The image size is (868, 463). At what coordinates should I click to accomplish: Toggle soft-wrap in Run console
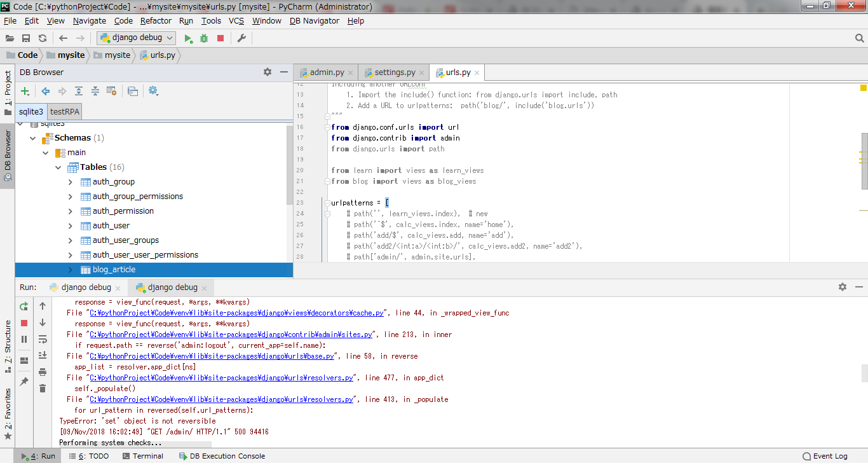43,339
